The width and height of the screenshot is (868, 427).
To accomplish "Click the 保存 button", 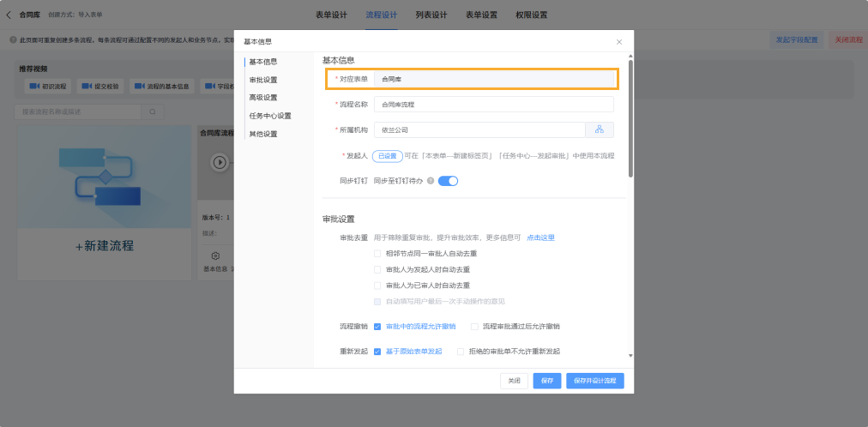I will [x=547, y=381].
